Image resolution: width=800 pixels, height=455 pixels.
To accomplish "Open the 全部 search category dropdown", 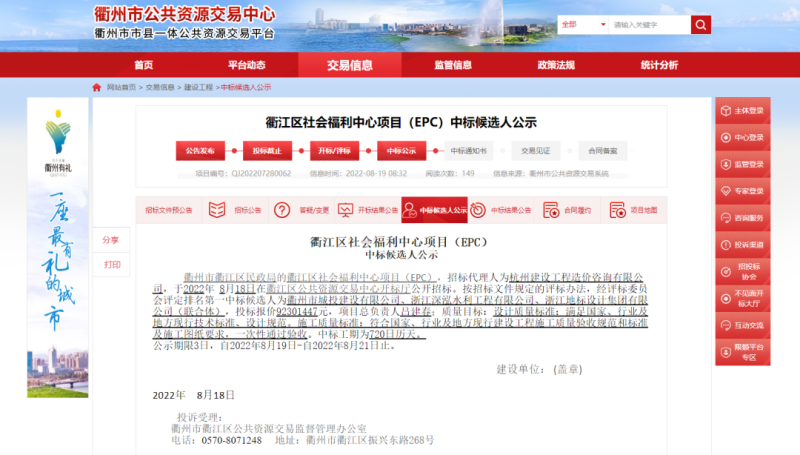I will 581,24.
